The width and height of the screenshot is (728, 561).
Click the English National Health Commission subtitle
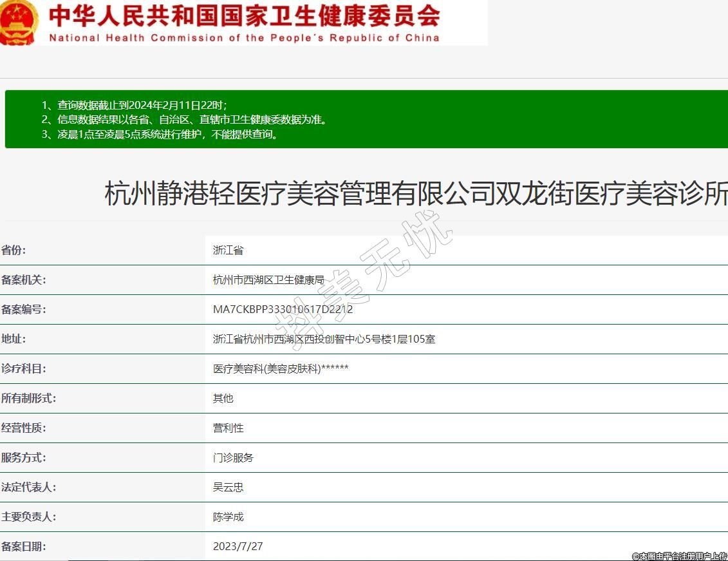click(245, 38)
